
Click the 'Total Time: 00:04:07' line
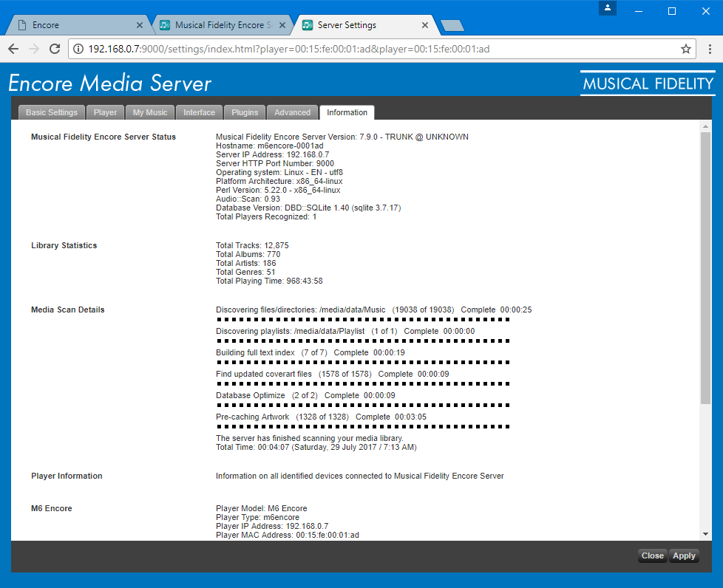pos(316,447)
